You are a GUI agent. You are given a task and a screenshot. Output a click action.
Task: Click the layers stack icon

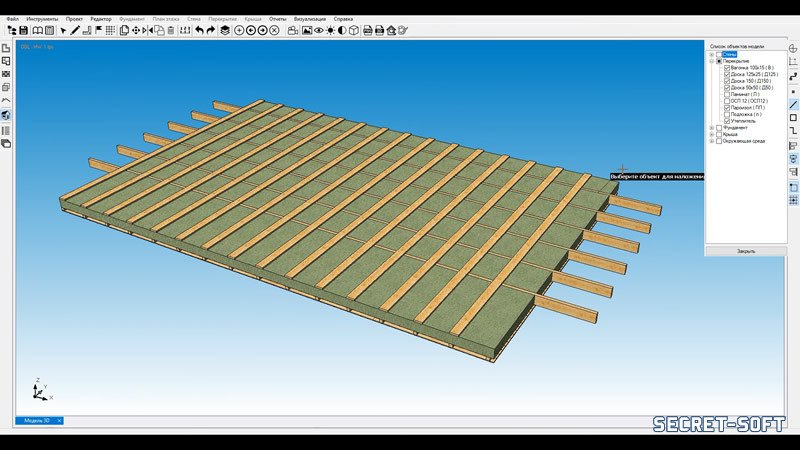pyautogui.click(x=226, y=31)
